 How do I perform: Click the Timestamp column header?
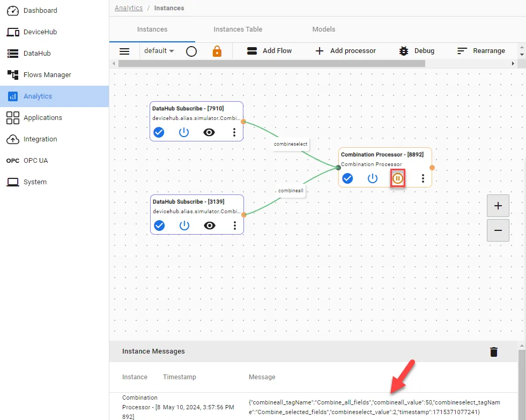pos(180,377)
